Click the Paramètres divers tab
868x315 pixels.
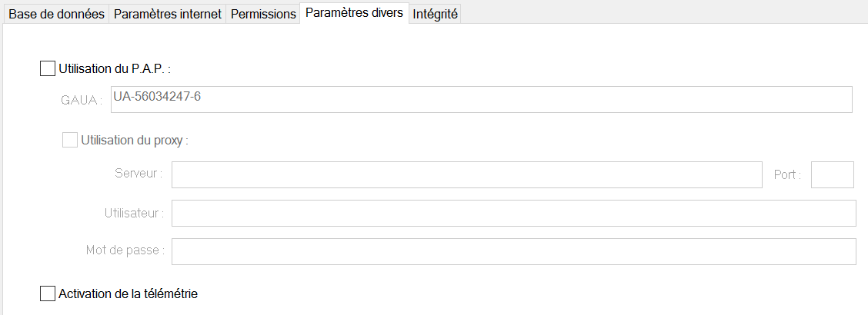click(x=354, y=13)
